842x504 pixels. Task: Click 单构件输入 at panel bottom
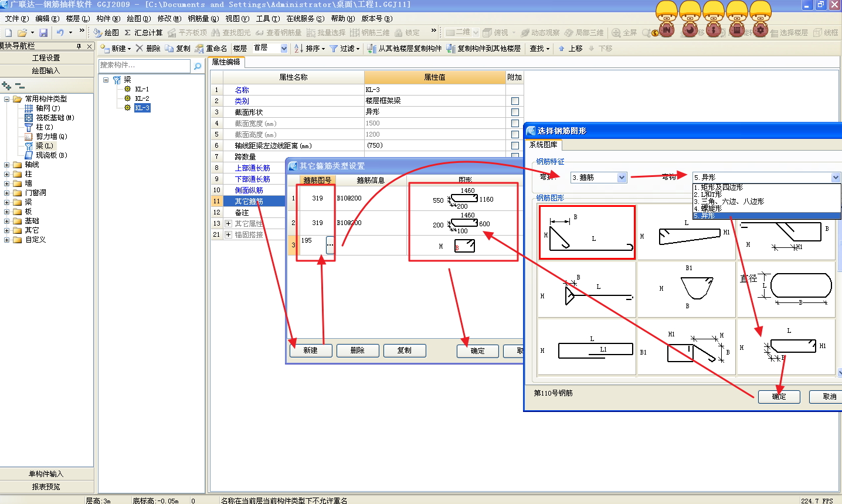coord(46,474)
